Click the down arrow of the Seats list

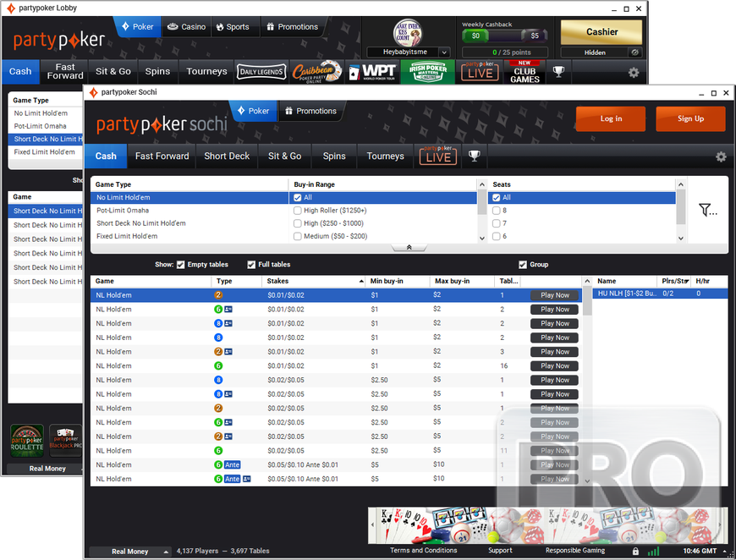[681, 238]
